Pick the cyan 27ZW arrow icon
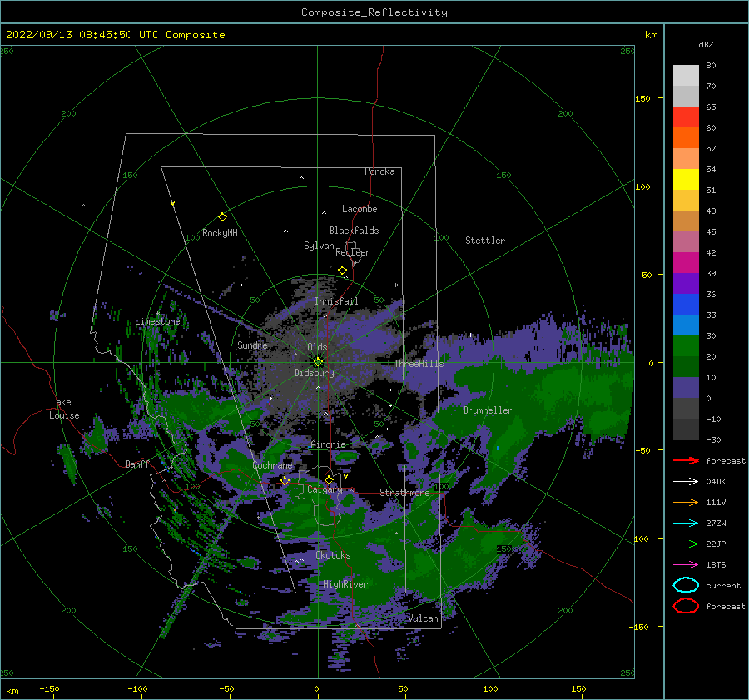Viewport: 749px width, 700px height. tap(686, 524)
